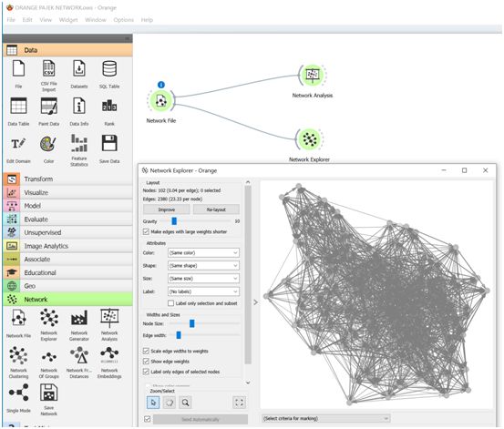Click the Datasets widget icon

click(79, 68)
